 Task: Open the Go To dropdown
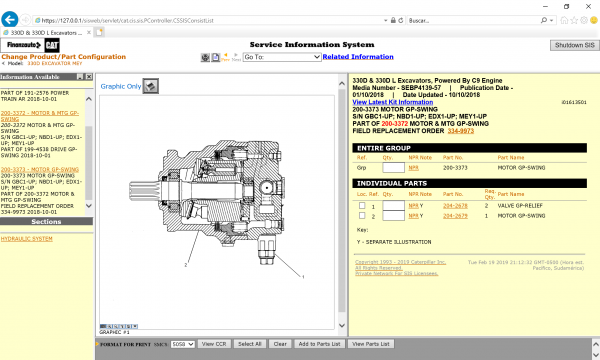282,57
